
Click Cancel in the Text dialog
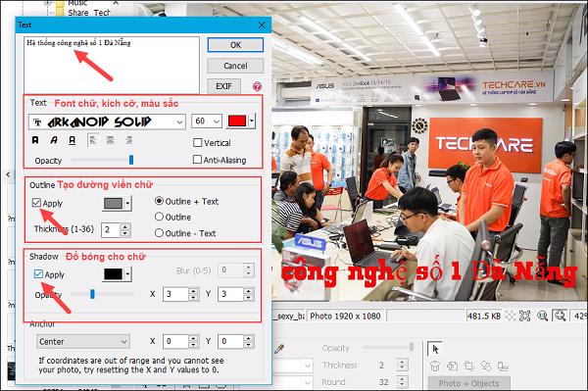point(235,66)
